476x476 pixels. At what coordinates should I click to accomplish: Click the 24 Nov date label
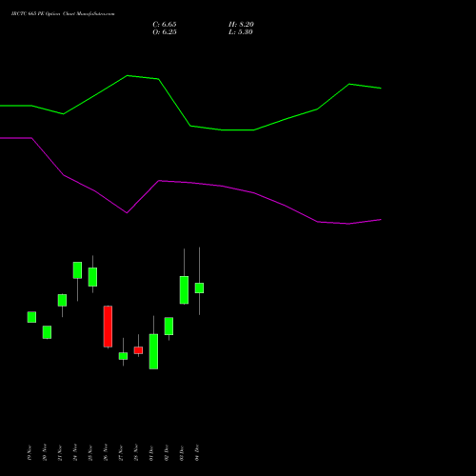click(75, 453)
